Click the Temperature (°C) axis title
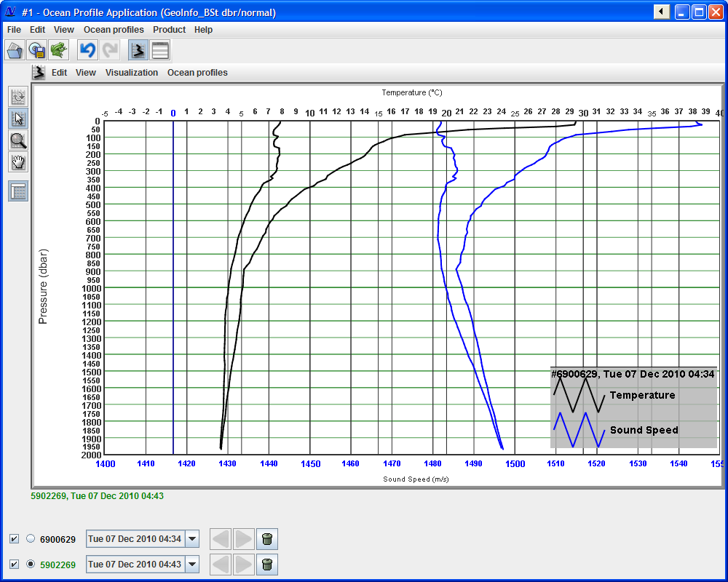Image resolution: width=728 pixels, height=582 pixels. [412, 92]
